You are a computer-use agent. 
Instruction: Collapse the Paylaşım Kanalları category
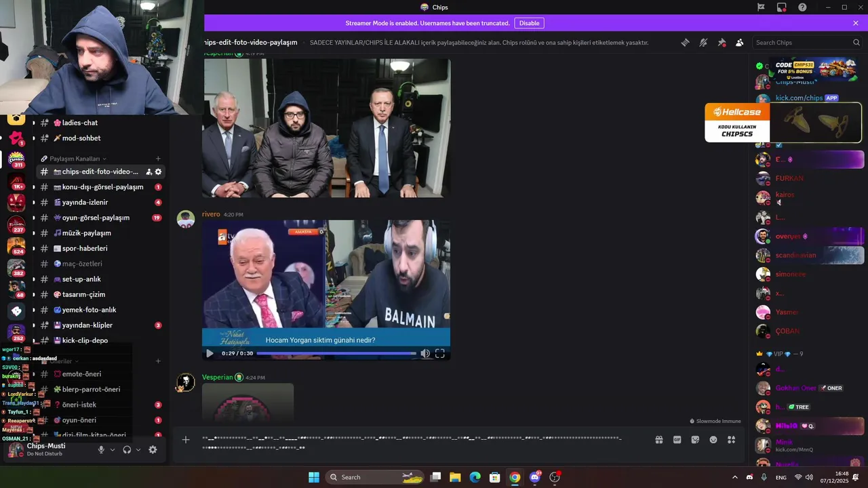pos(73,159)
